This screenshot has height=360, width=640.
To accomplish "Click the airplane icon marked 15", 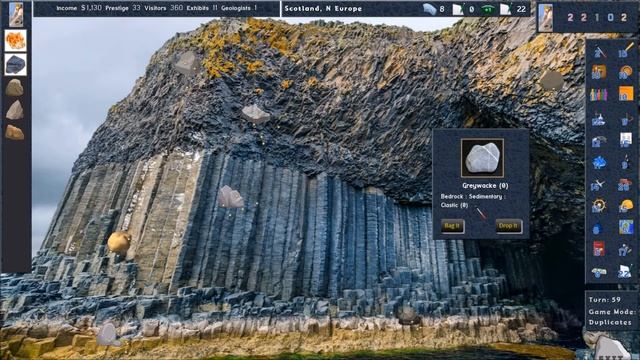I will pyautogui.click(x=598, y=184).
